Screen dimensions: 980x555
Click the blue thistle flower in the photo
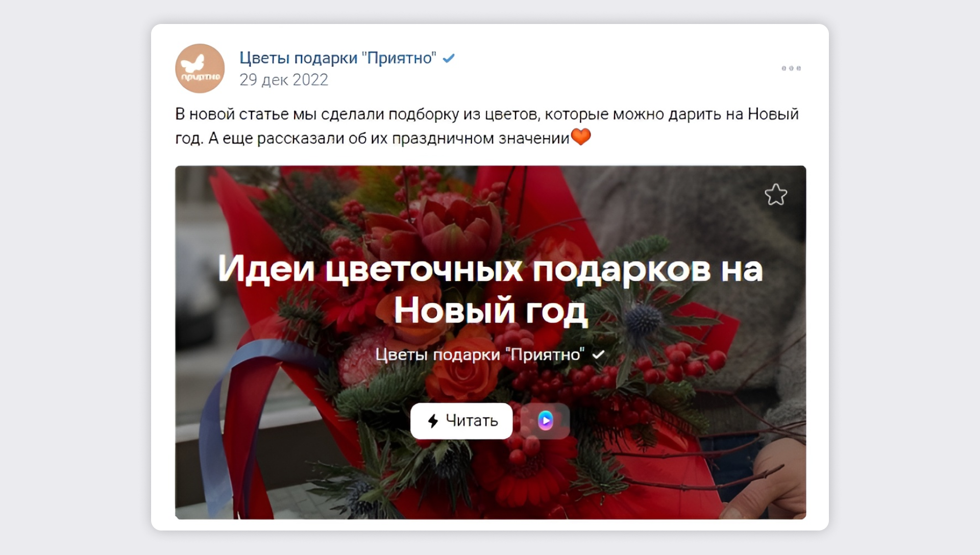(x=644, y=319)
